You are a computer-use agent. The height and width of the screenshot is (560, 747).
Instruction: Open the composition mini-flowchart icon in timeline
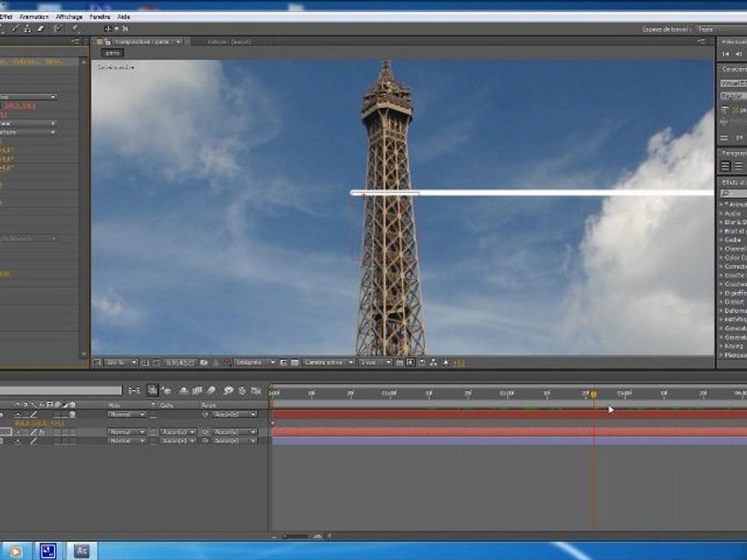click(134, 390)
